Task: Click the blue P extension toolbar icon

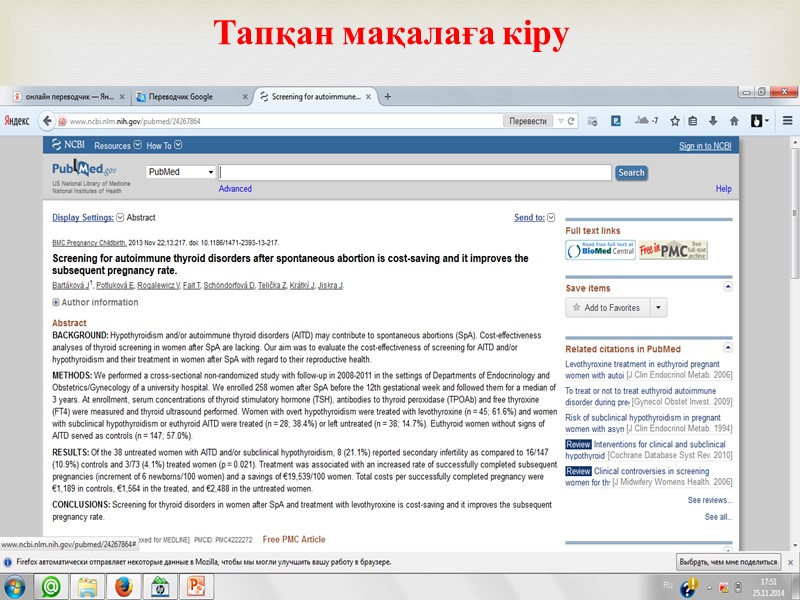Action: coord(616,121)
